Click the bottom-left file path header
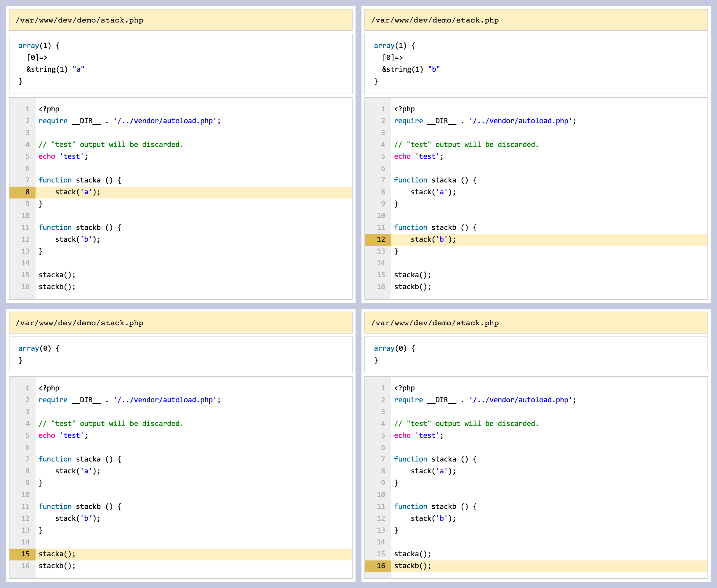Screen dimensions: 717x588 pos(80,323)
